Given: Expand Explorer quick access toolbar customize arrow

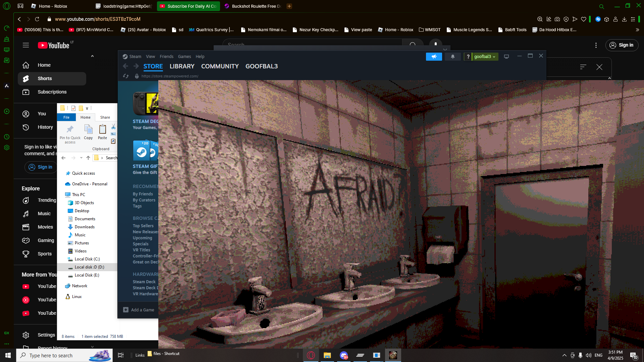Looking at the screenshot, I should [87, 108].
